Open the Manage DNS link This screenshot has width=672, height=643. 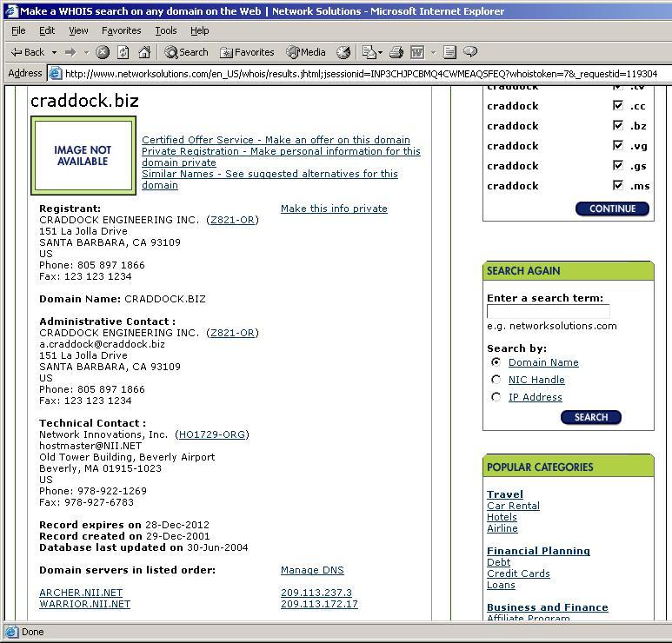point(312,570)
